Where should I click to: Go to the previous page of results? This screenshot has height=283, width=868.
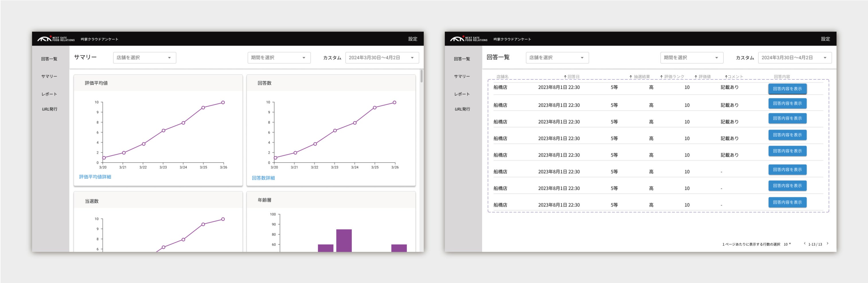point(805,244)
